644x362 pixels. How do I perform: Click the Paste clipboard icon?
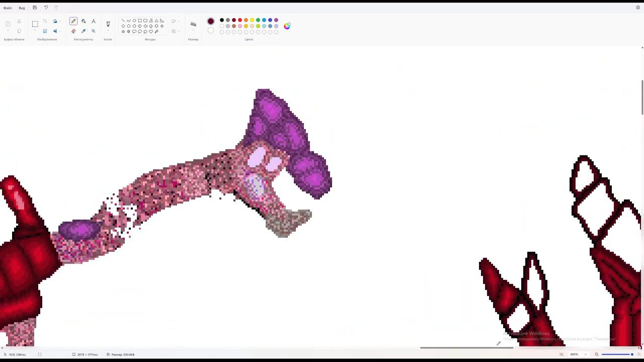pos(8,24)
